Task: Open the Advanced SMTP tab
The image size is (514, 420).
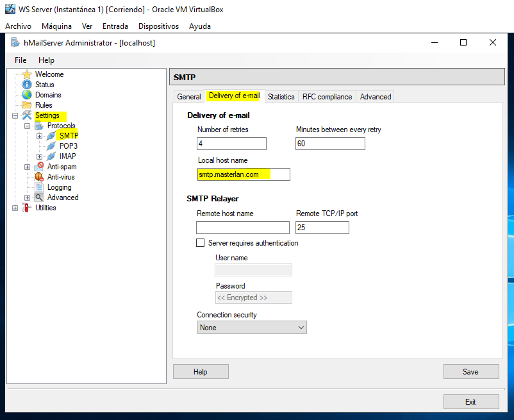Action: pos(376,97)
